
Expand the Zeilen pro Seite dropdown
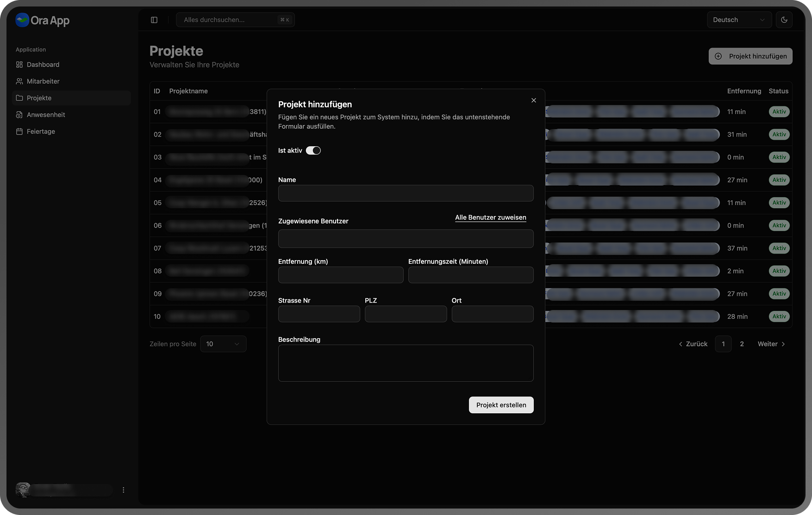click(223, 344)
